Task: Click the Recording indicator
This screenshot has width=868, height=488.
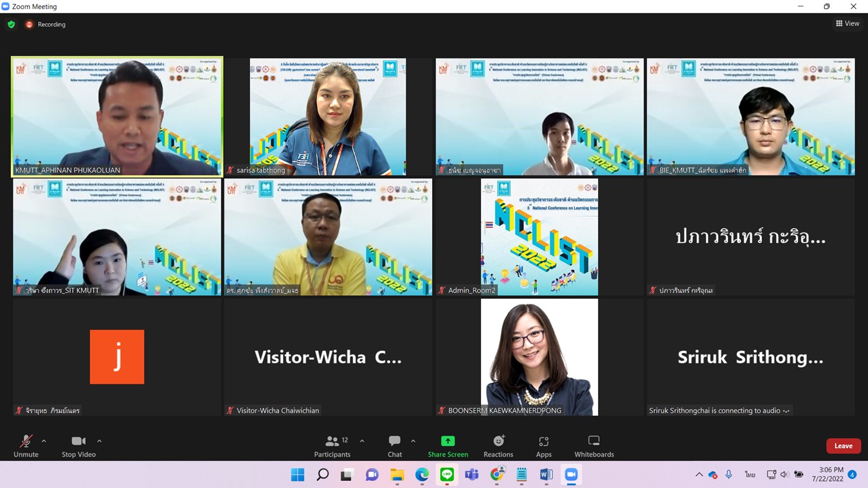Action: pyautogui.click(x=46, y=24)
